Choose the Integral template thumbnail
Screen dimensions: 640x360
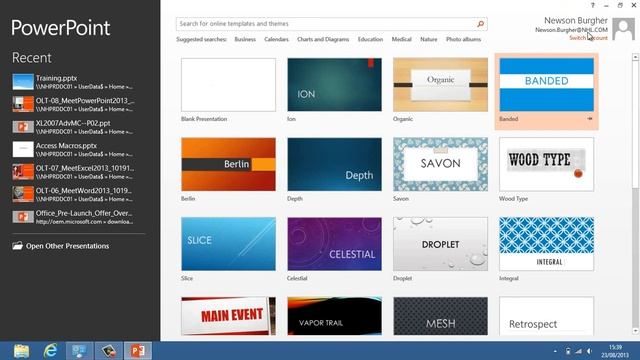[547, 244]
